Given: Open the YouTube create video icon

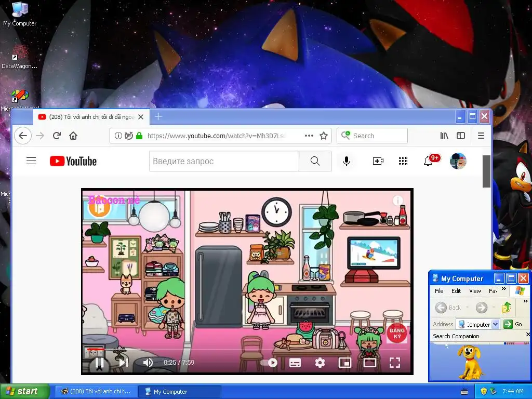Looking at the screenshot, I should tap(378, 161).
